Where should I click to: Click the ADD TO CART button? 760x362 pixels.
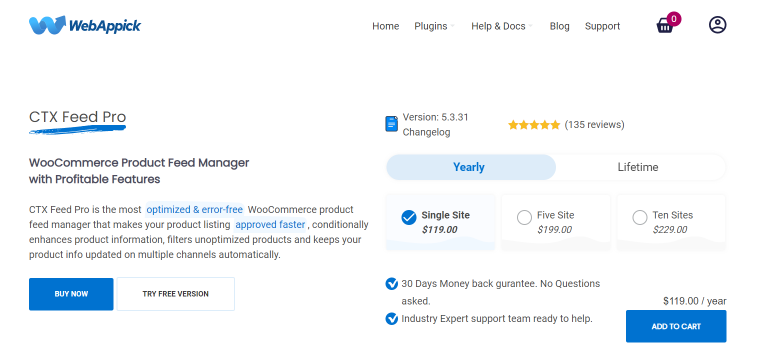pyautogui.click(x=676, y=326)
